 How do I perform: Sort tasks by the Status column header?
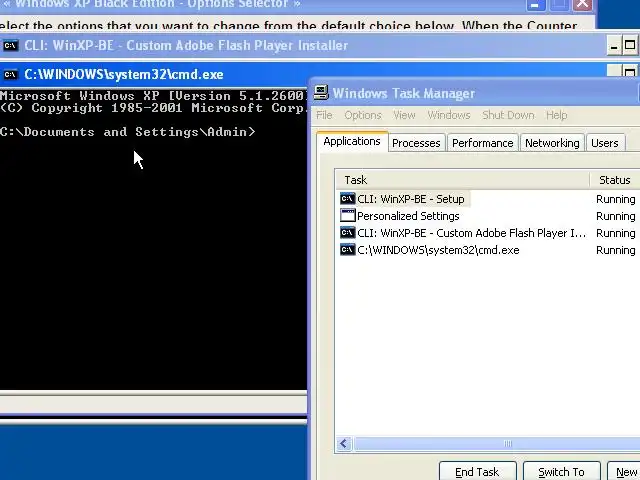tap(615, 180)
